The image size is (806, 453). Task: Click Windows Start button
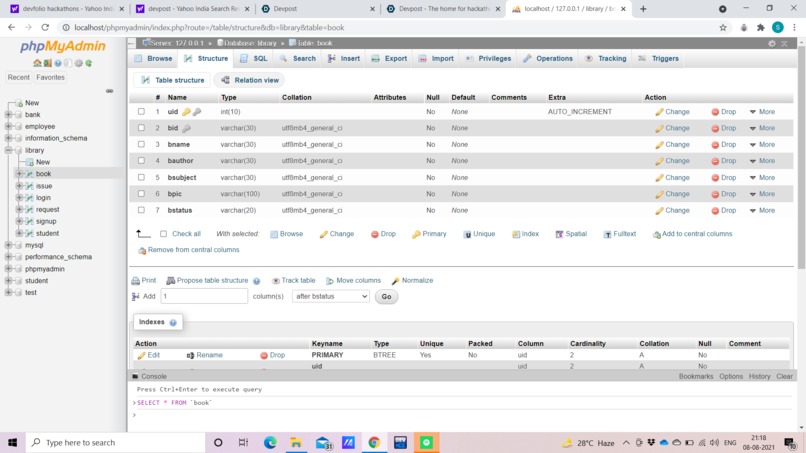tap(13, 442)
